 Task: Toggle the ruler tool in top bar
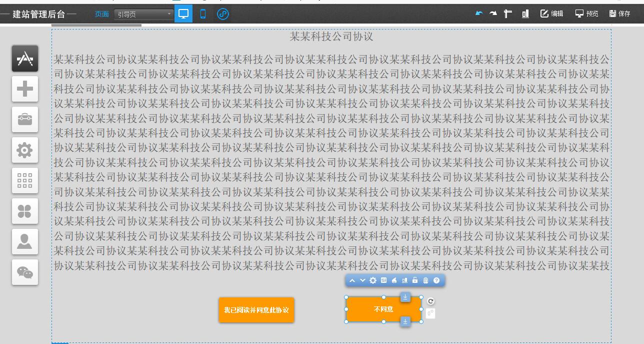click(508, 14)
